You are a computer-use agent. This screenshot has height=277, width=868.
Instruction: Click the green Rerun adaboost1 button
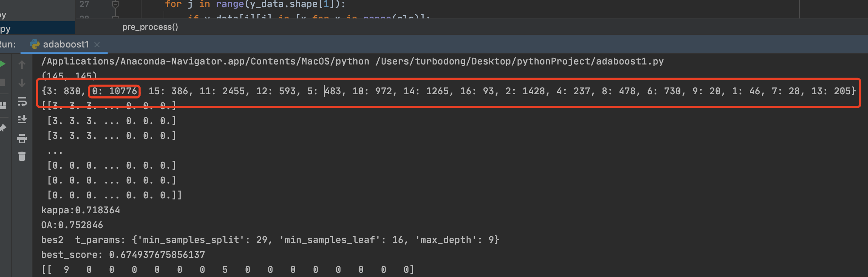coord(2,64)
